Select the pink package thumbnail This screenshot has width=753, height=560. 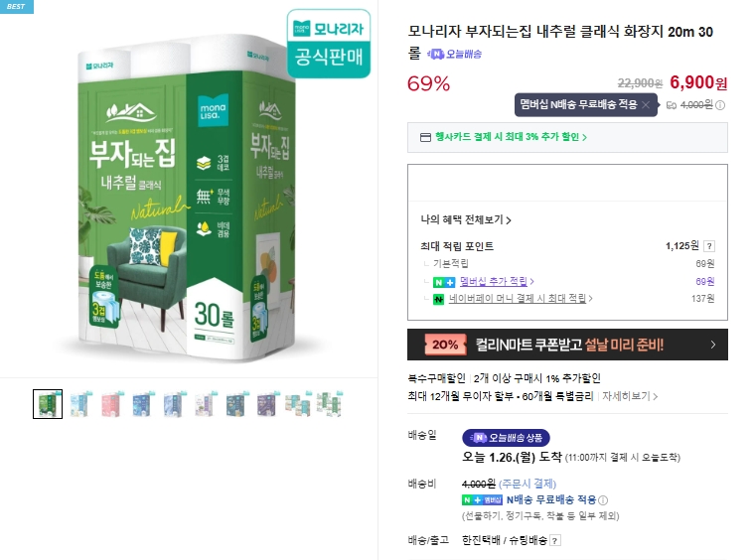[x=111, y=404]
